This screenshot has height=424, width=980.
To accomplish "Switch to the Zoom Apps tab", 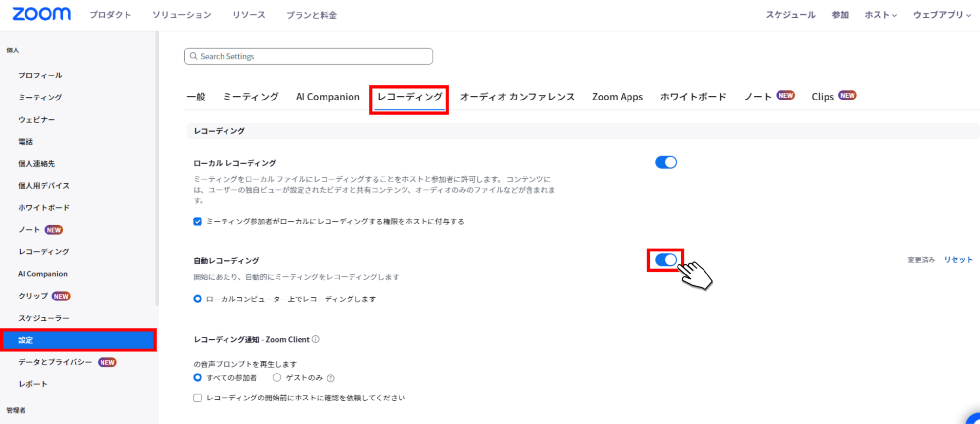I will click(x=617, y=97).
